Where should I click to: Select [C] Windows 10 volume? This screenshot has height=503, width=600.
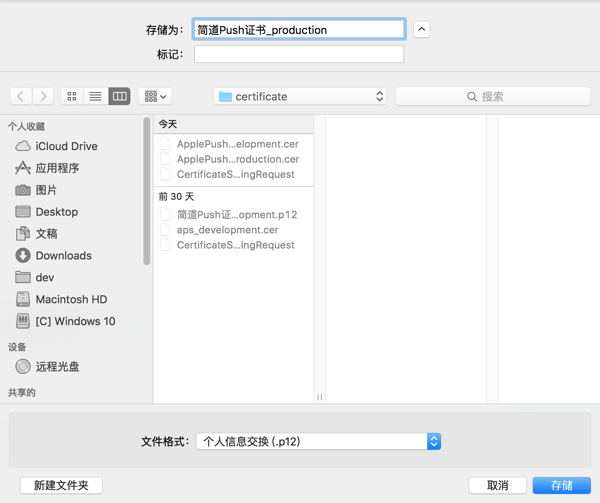(75, 321)
